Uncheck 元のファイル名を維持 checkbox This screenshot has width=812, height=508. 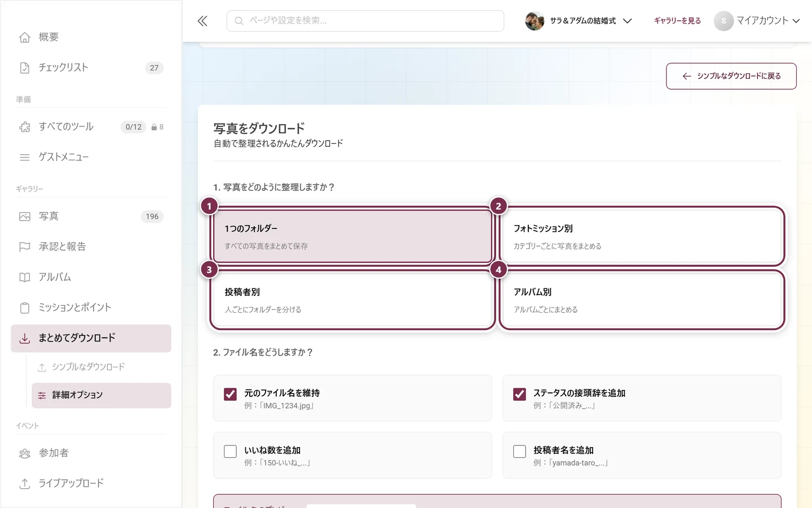click(230, 394)
